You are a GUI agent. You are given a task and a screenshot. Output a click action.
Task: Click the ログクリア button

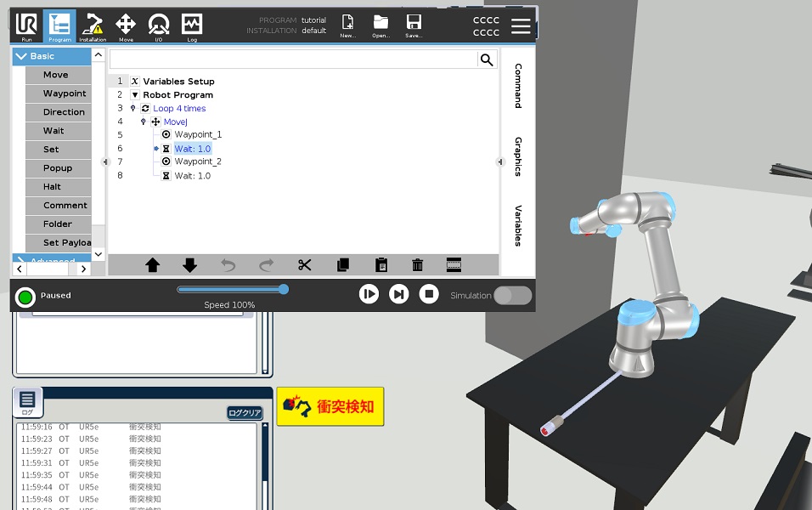pos(245,413)
